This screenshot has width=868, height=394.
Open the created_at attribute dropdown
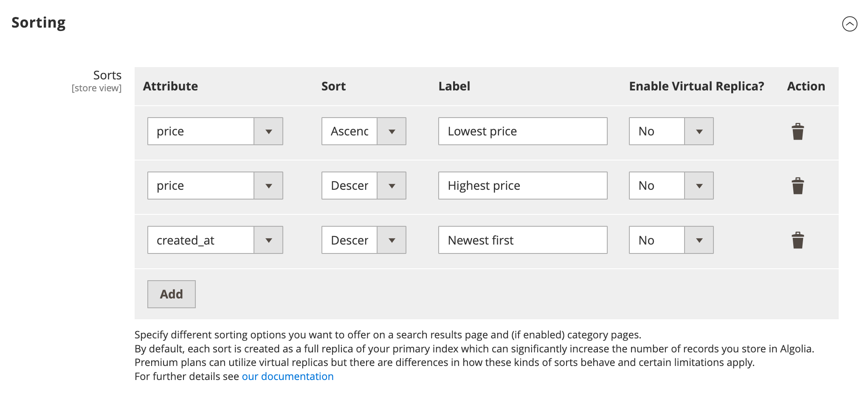point(215,240)
